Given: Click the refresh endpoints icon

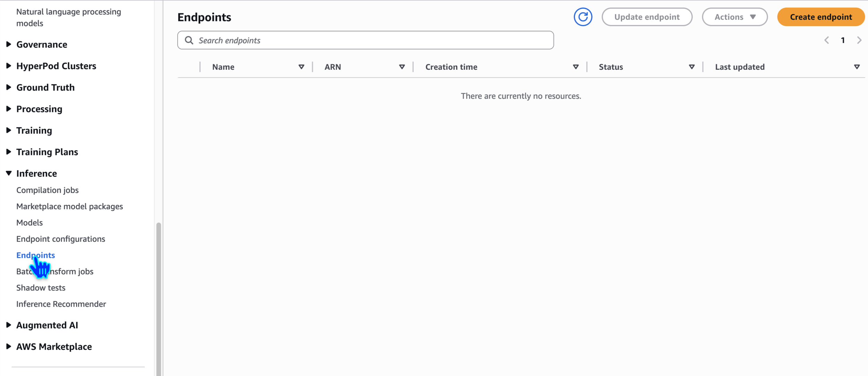Looking at the screenshot, I should point(583,17).
